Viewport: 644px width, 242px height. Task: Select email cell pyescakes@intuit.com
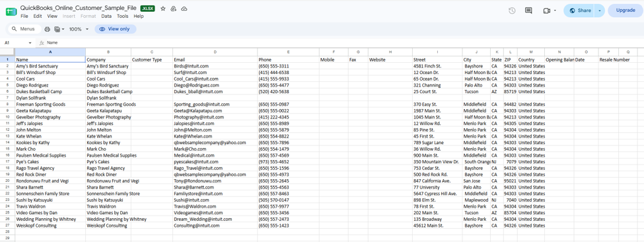point(215,162)
